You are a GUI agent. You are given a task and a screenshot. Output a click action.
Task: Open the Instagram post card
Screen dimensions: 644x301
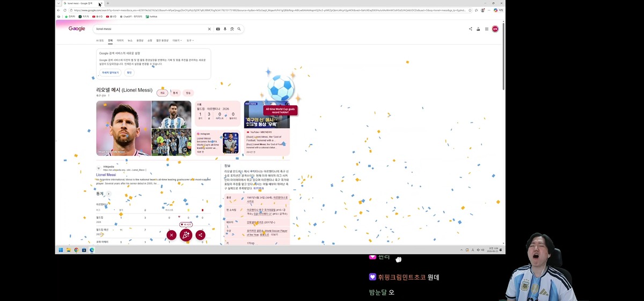click(218, 142)
